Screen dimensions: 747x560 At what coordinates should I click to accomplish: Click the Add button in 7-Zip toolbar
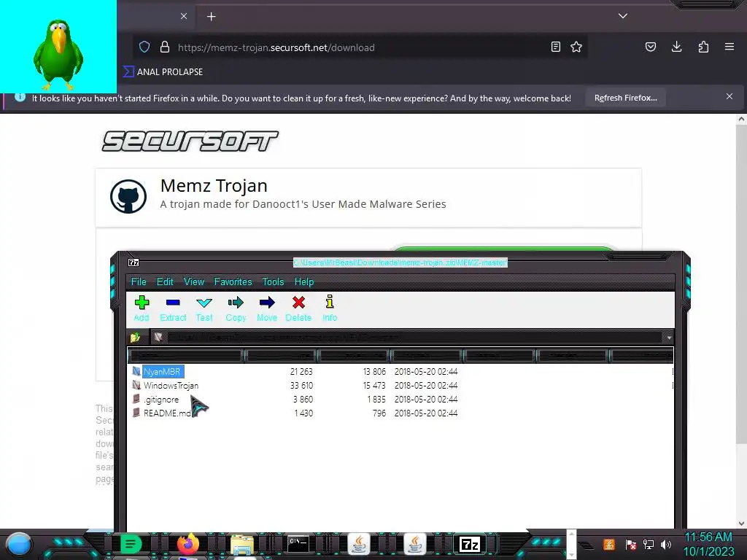click(x=142, y=308)
